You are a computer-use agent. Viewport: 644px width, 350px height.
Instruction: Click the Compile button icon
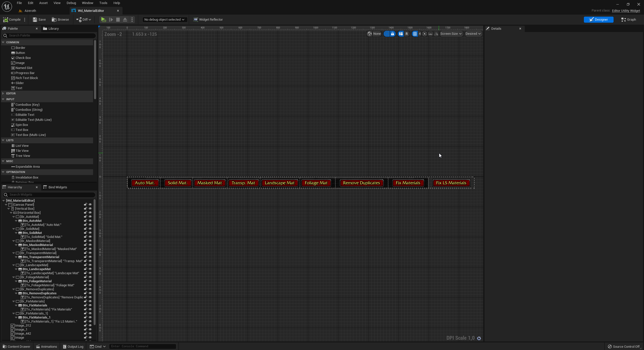[6, 20]
